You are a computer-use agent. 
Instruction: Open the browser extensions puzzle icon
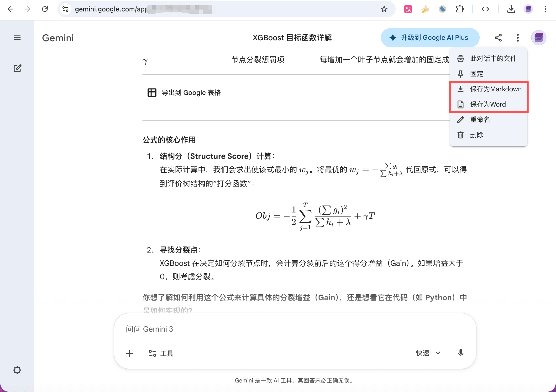459,9
